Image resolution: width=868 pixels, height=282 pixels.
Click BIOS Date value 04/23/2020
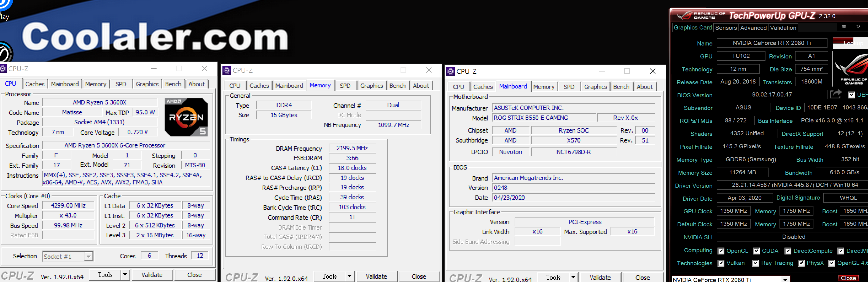(574, 197)
